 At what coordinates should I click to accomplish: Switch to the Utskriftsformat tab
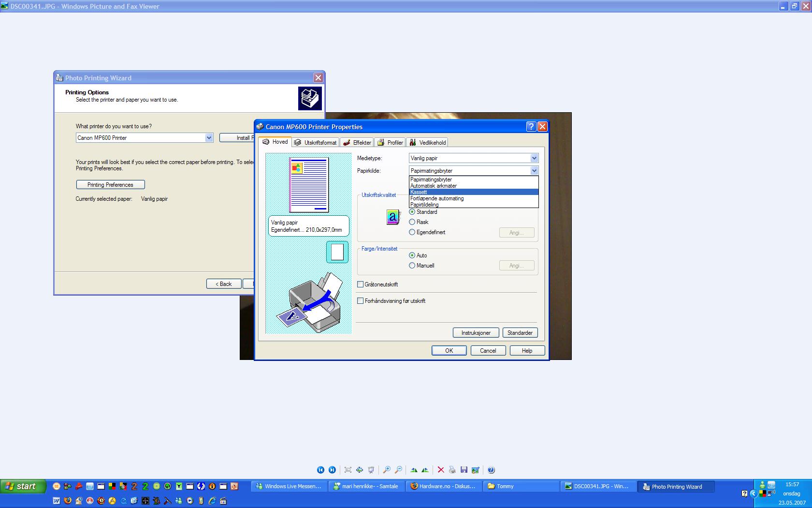pos(315,143)
